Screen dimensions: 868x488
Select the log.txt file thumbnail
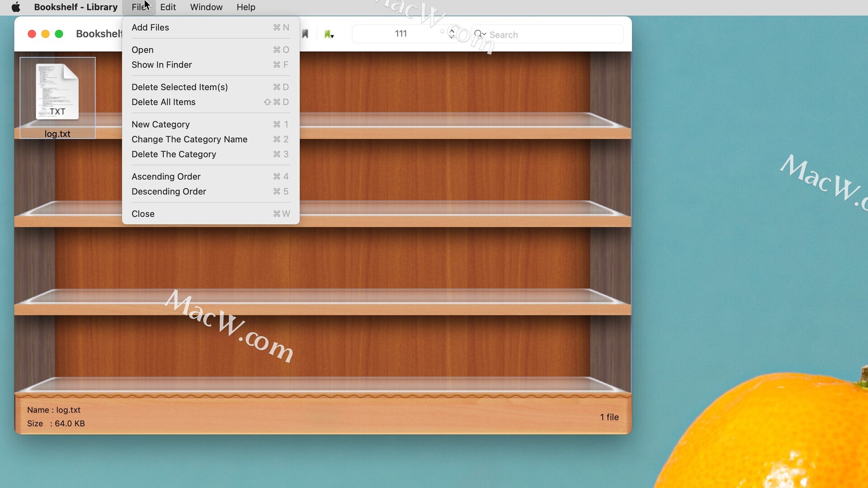(57, 92)
